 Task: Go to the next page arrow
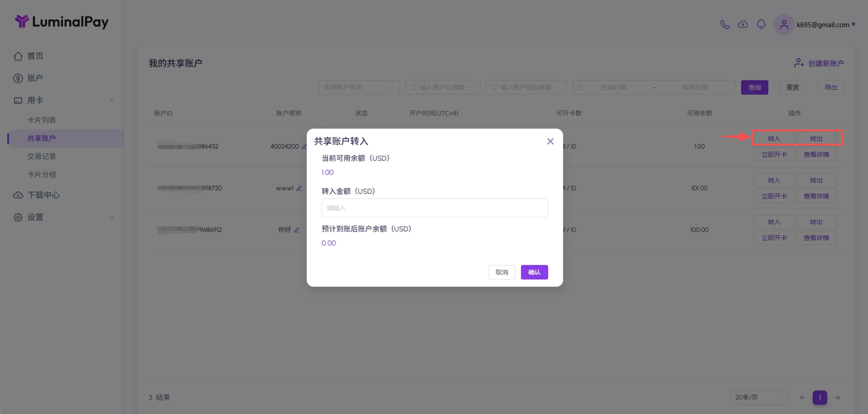pos(837,397)
